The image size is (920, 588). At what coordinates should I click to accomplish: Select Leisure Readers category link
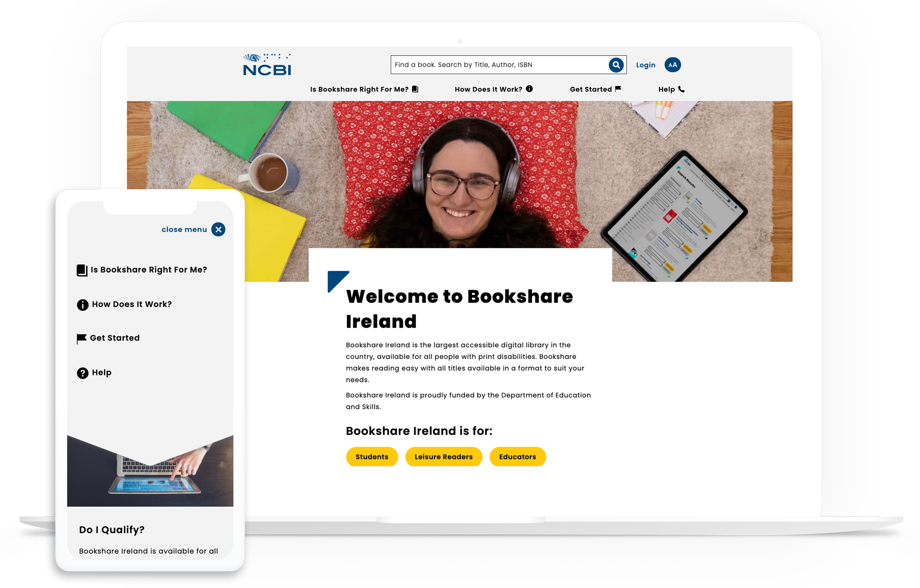pyautogui.click(x=443, y=457)
